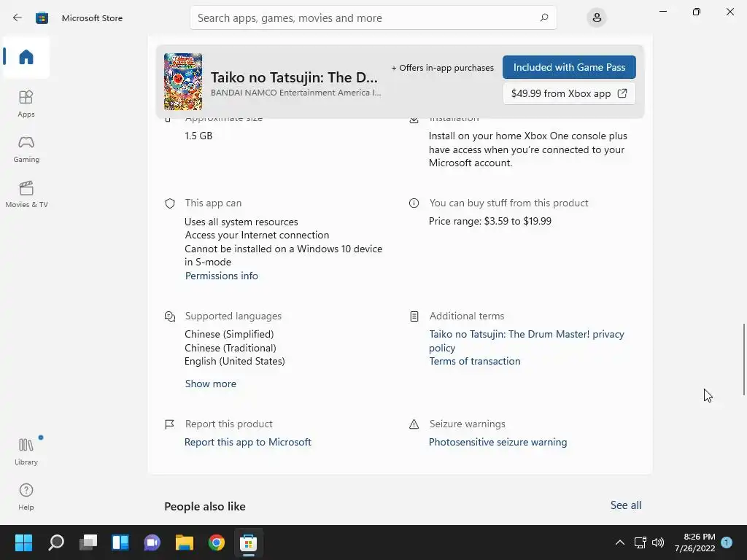Show hidden tray icons chevron
The width and height of the screenshot is (747, 560).
(x=620, y=542)
